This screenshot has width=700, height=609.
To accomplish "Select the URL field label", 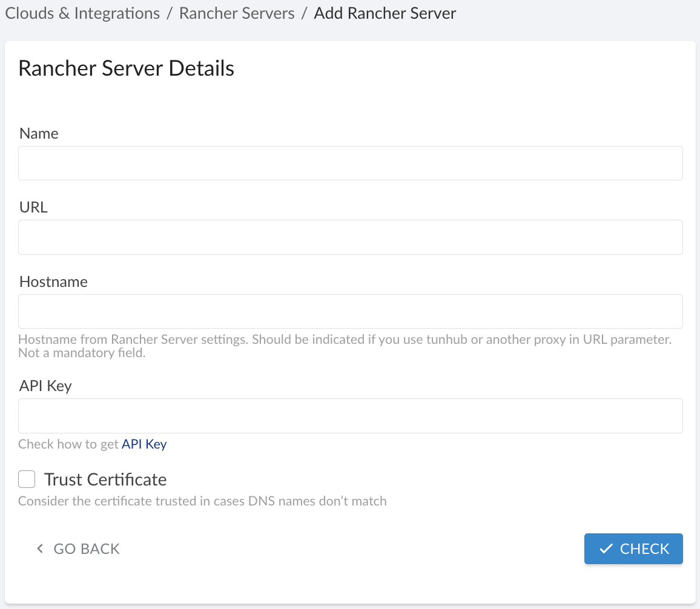I will (33, 207).
